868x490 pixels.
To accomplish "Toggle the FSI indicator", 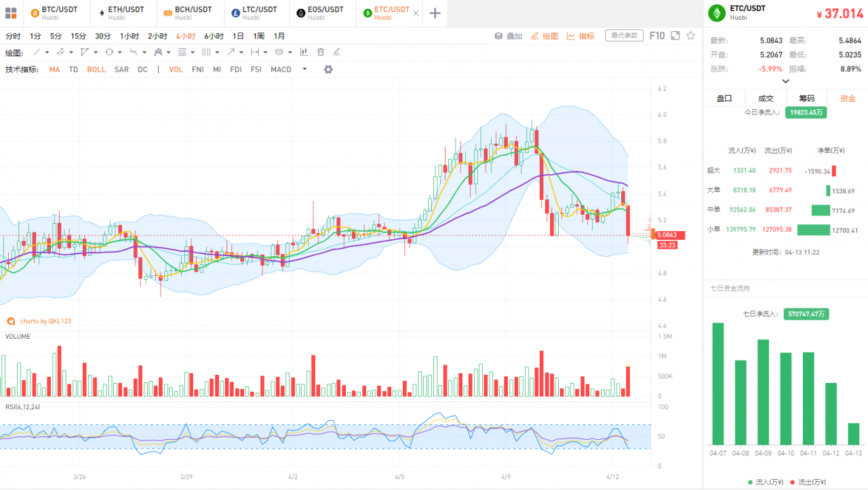I will [x=256, y=69].
